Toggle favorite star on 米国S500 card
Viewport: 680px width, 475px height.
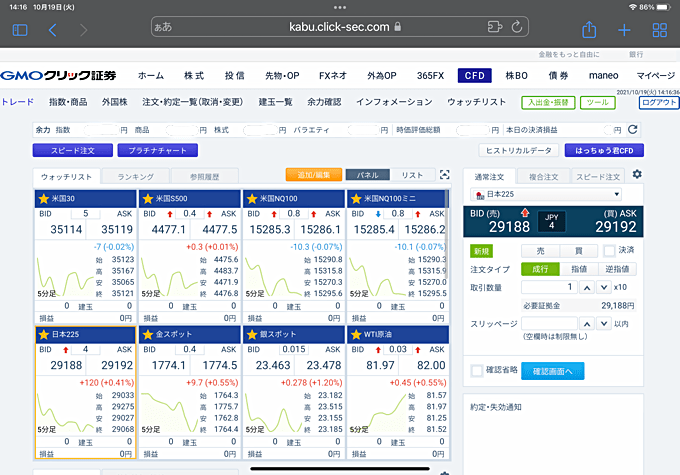tap(148, 199)
